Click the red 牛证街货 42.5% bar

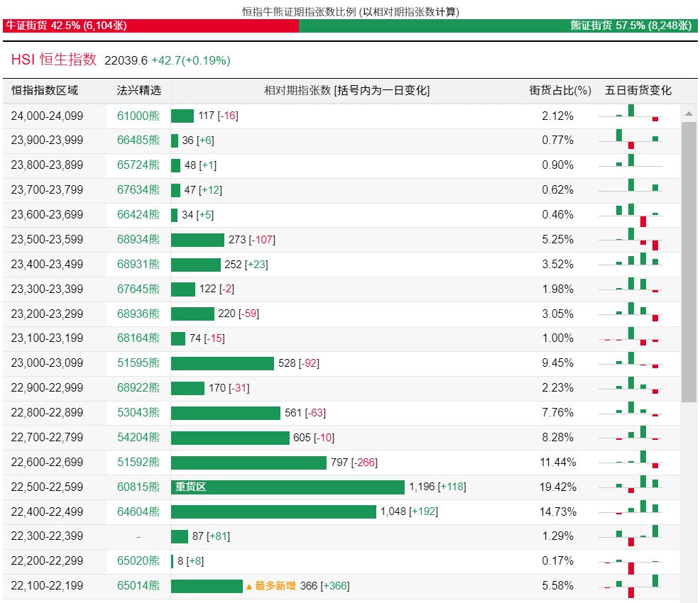click(151, 26)
